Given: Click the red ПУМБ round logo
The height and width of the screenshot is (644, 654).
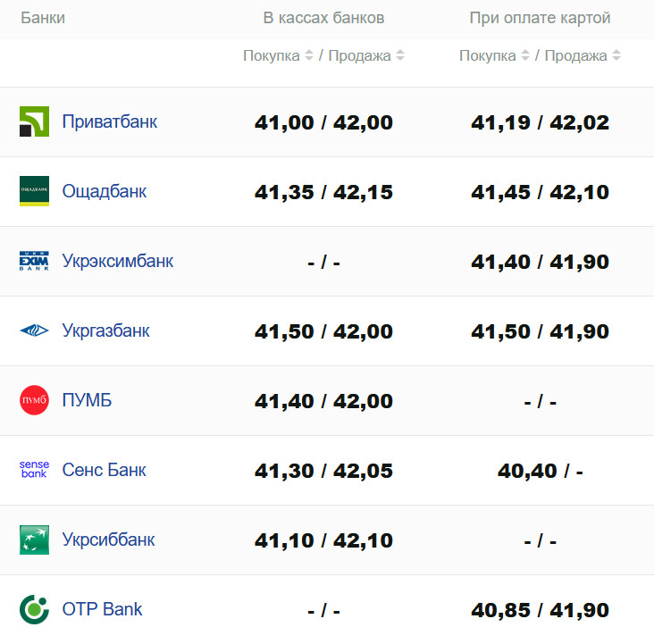Looking at the screenshot, I should click(x=34, y=400).
